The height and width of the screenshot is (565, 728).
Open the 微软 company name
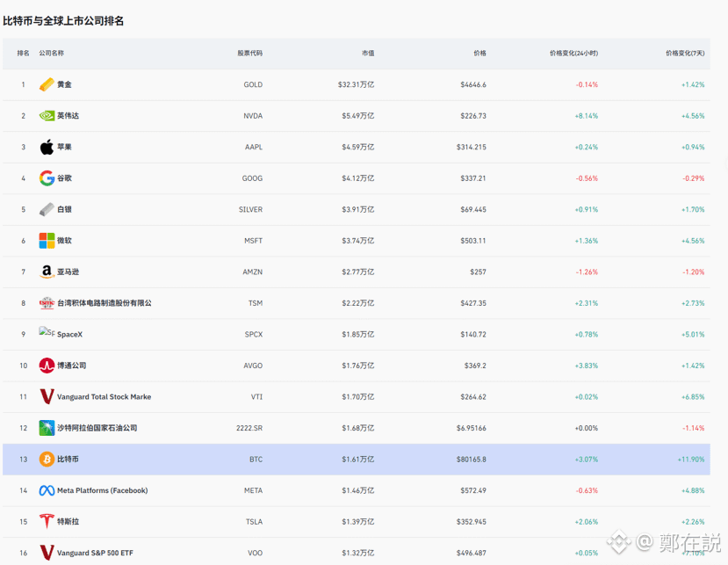(64, 241)
